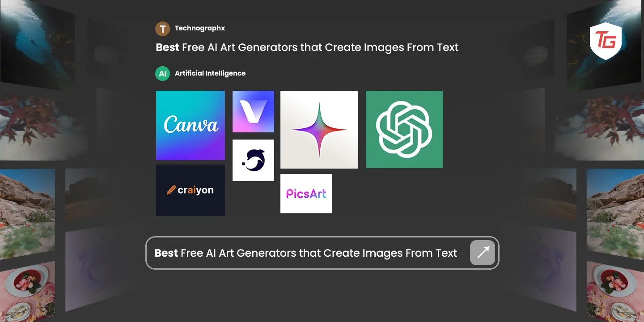Image resolution: width=644 pixels, height=322 pixels.
Task: Select the Artificial Intelligence category label
Action: pyautogui.click(x=210, y=73)
